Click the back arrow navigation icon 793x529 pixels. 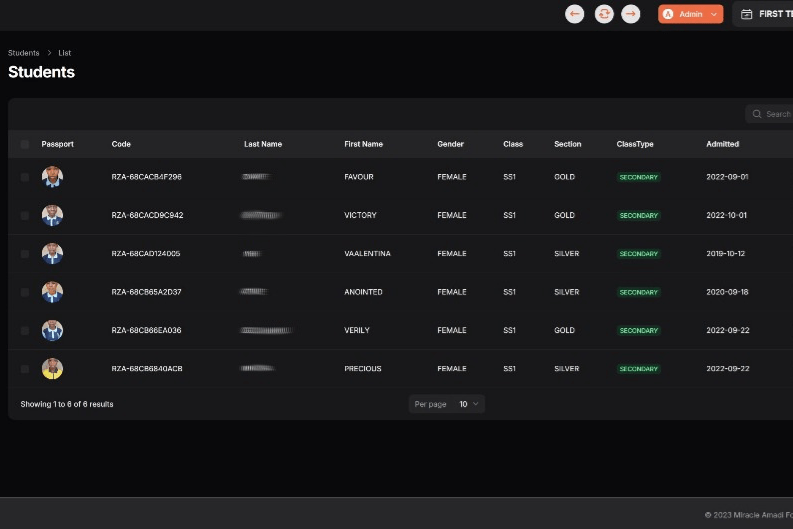pos(575,14)
